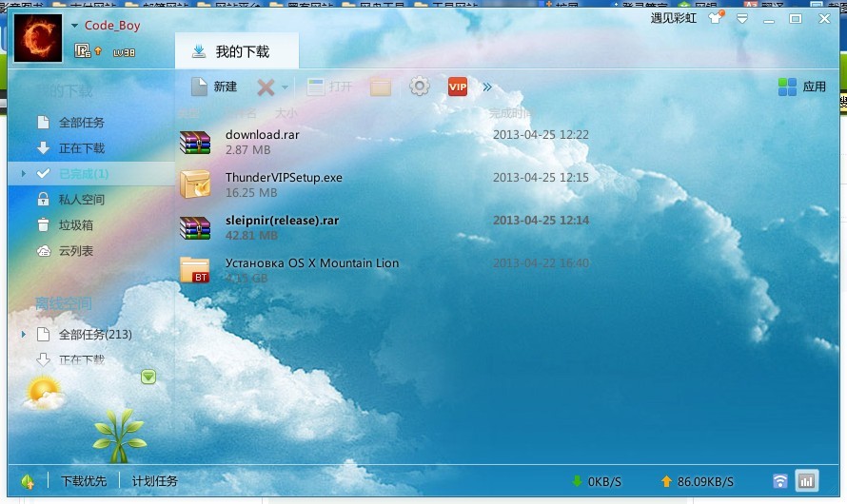Screen dimensions: 847x504
Task: Select 垃圾箱 trash in the sidebar
Action: 75,225
